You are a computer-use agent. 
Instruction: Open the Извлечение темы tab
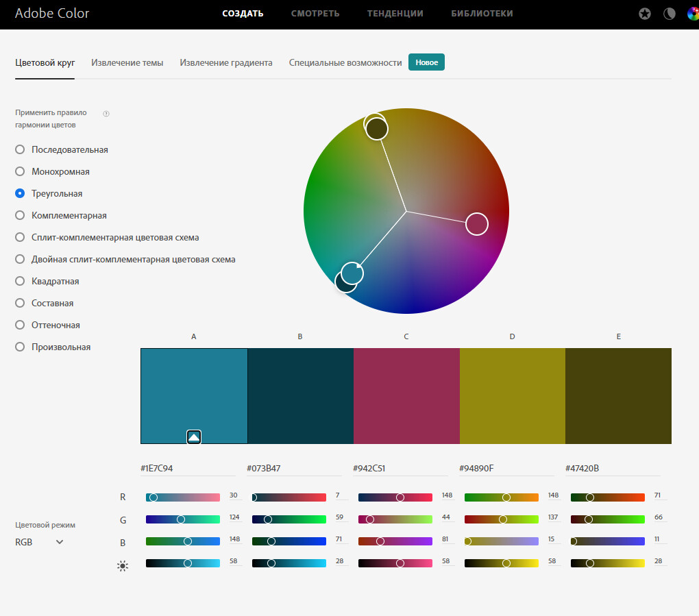127,63
